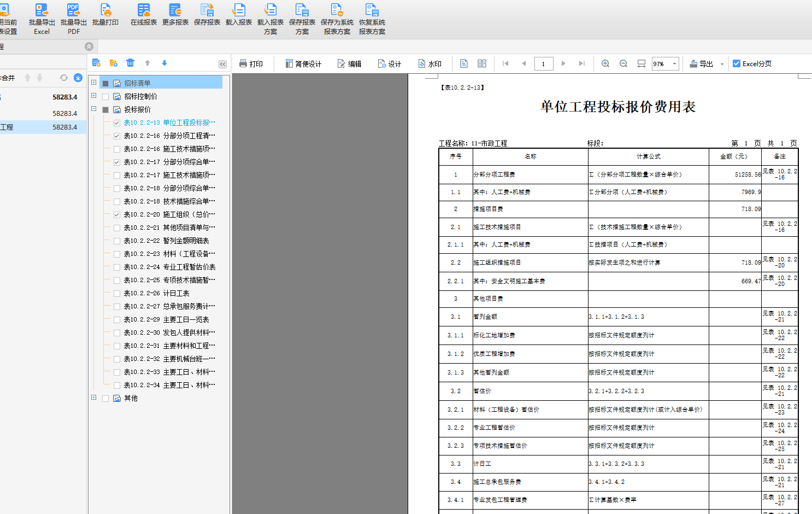Expand 招标清单 tree node

pos(93,83)
